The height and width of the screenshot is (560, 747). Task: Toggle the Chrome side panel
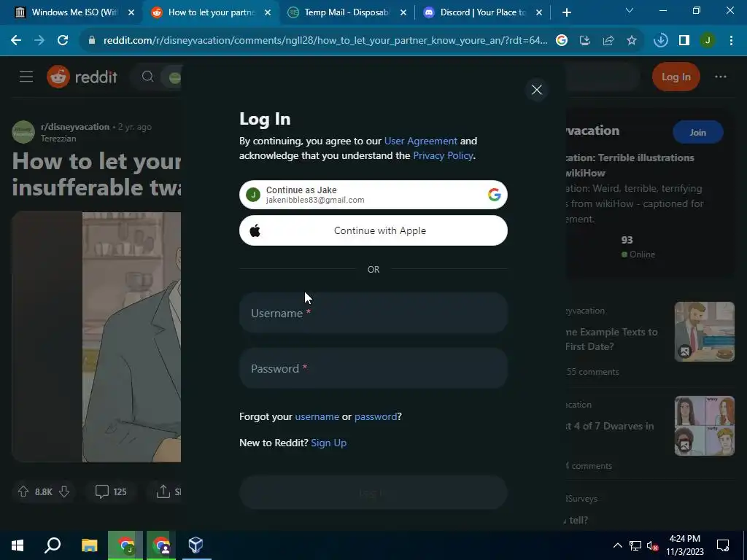(x=684, y=41)
